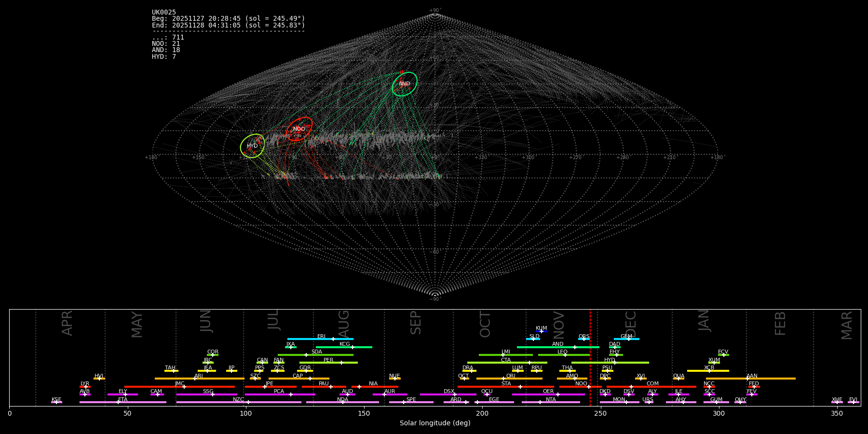Click the AUR shower bar on timeline

coord(390,394)
